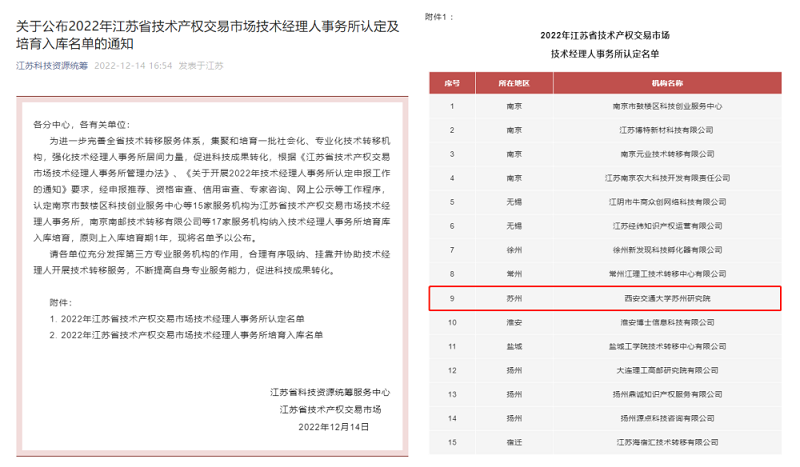
Task: Click the signing date 2022年12月14日
Action: pyautogui.click(x=334, y=427)
